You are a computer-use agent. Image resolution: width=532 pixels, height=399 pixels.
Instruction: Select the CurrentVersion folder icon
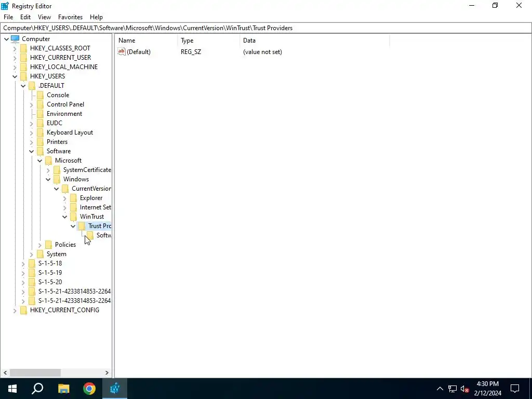coord(65,188)
